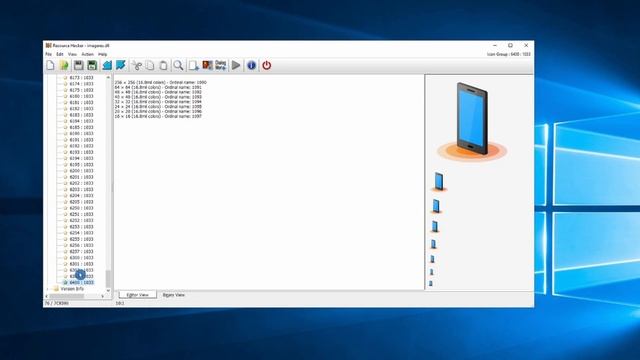Open the File menu

pos(49,54)
